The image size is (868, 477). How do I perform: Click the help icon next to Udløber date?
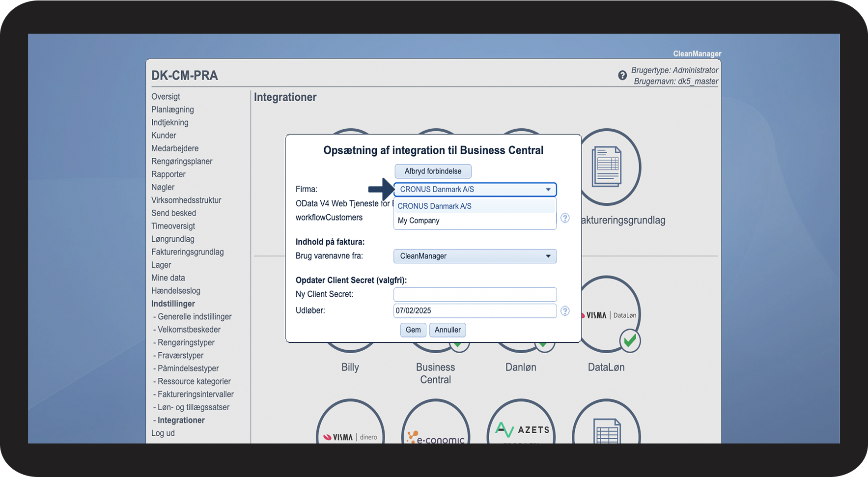[565, 311]
